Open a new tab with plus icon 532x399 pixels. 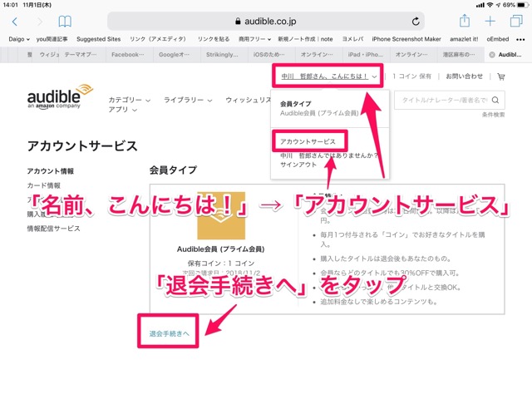491,22
